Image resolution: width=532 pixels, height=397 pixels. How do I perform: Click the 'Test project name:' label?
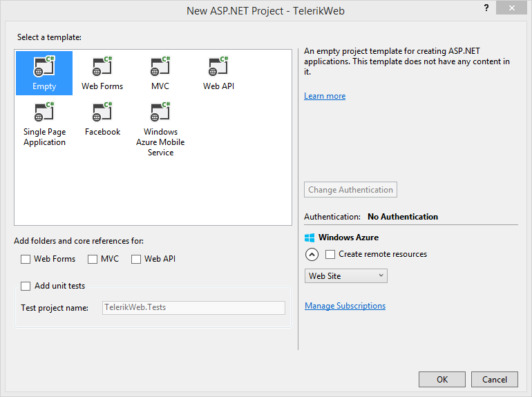tap(55, 308)
